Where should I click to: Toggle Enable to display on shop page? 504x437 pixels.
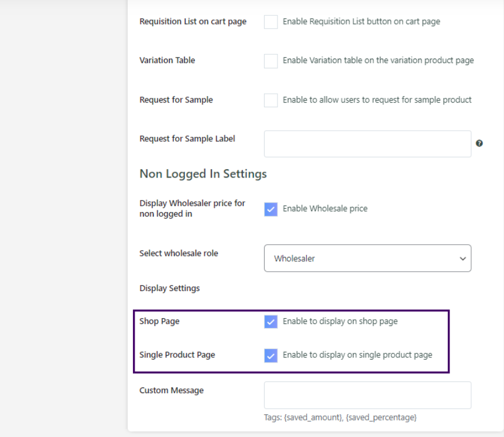coord(270,322)
